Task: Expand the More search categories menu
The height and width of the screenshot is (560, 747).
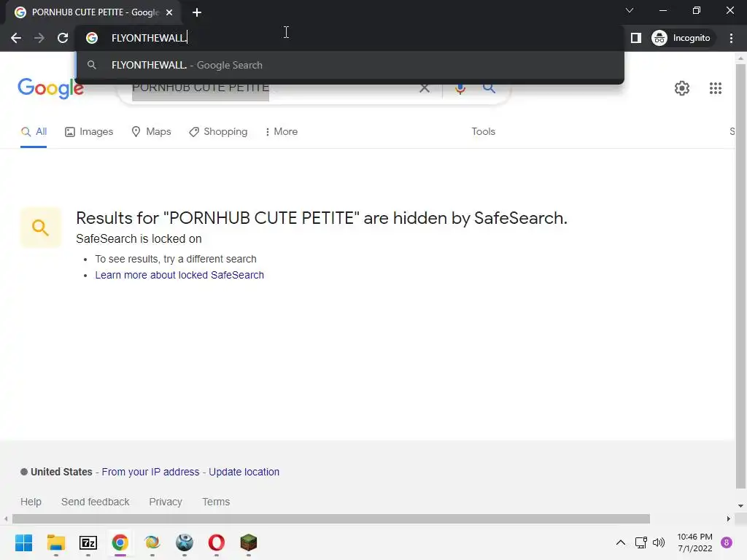Action: [x=281, y=131]
